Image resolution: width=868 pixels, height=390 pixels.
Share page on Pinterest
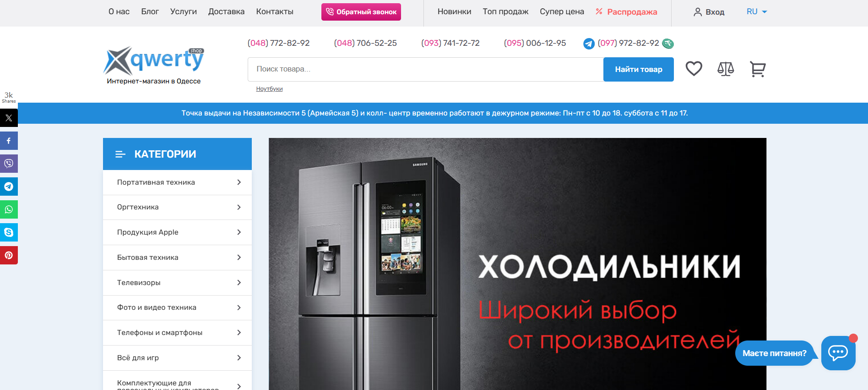9,255
